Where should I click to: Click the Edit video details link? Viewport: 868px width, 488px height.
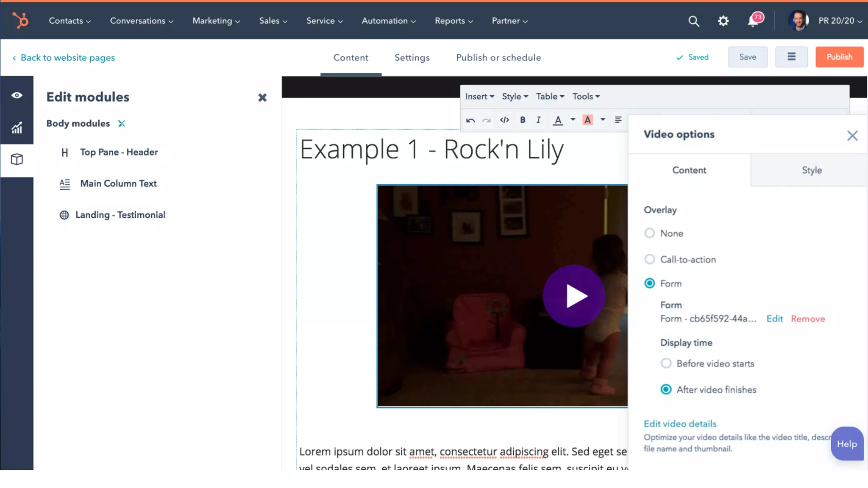pyautogui.click(x=680, y=424)
